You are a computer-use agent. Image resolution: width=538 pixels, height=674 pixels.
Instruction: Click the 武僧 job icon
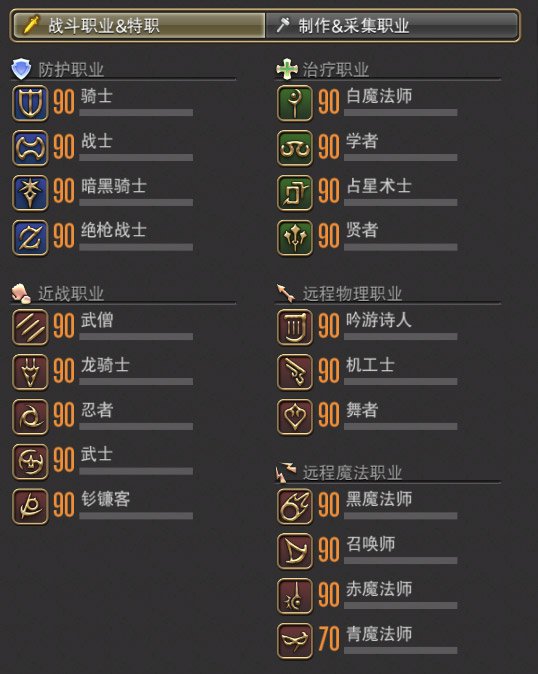pos(30,328)
